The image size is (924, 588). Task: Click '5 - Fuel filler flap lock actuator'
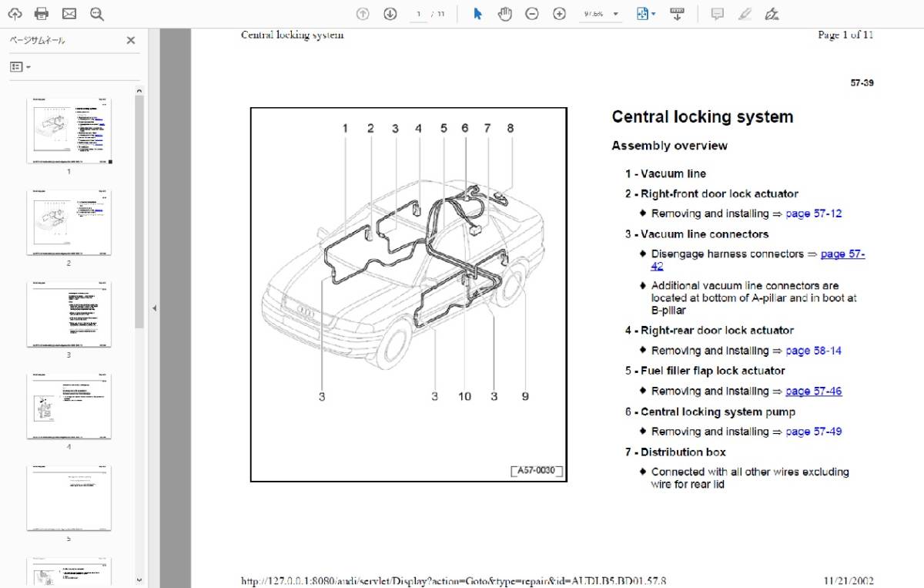tap(705, 370)
